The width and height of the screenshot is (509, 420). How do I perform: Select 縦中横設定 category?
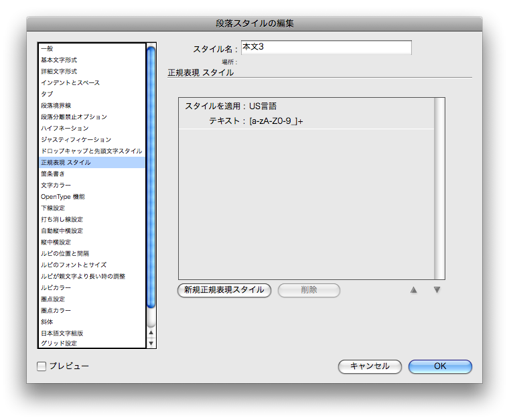(92, 242)
